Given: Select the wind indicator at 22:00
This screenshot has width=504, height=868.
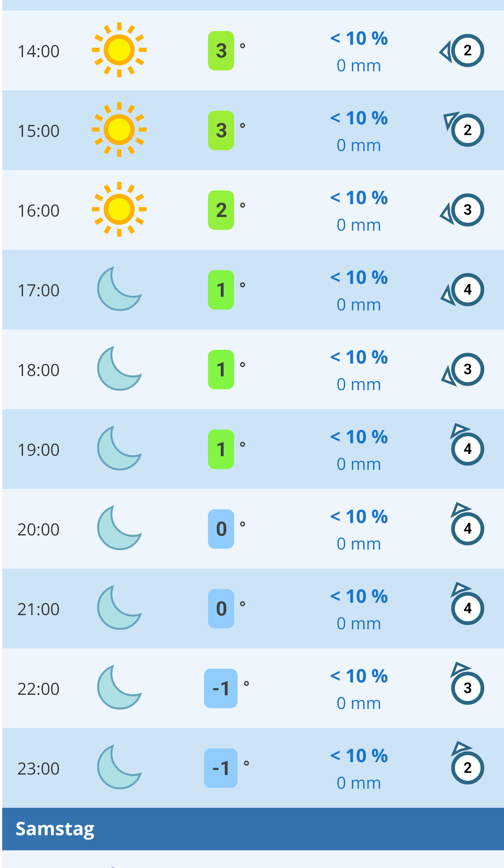Looking at the screenshot, I should pos(466,686).
